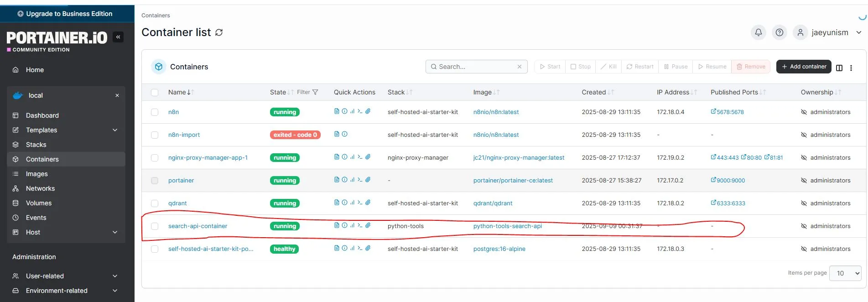Open the help question mark menu

780,32
